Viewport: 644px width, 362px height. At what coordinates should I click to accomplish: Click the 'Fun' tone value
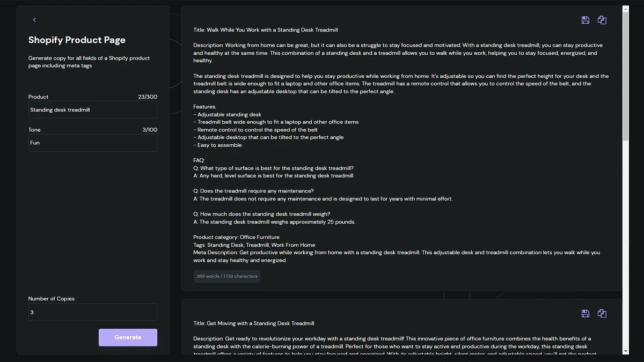34,143
